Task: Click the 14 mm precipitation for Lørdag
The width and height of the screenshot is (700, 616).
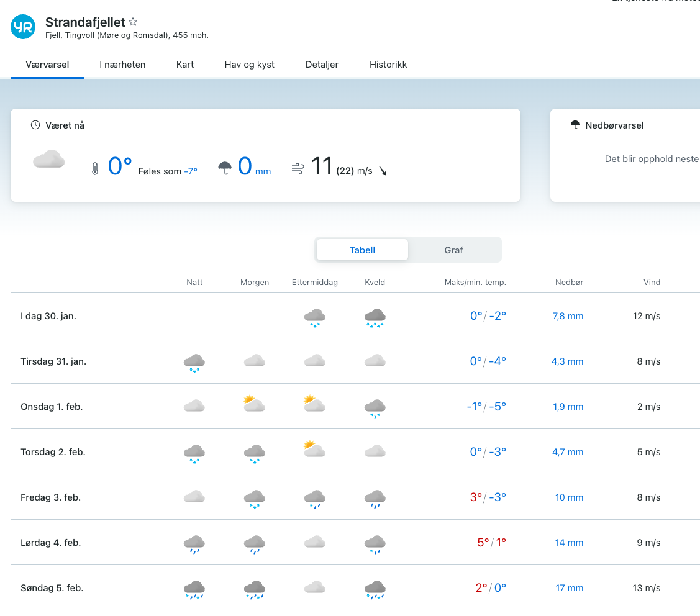Action: pos(569,543)
